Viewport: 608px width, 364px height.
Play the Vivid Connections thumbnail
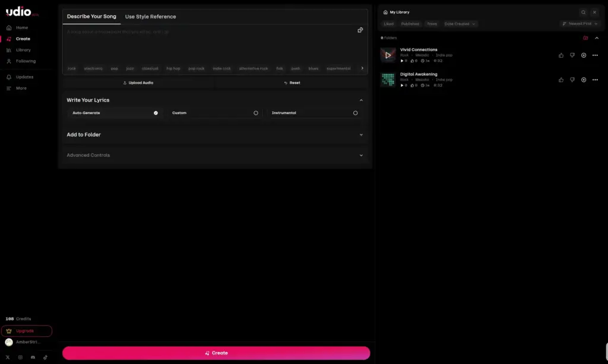click(x=388, y=55)
